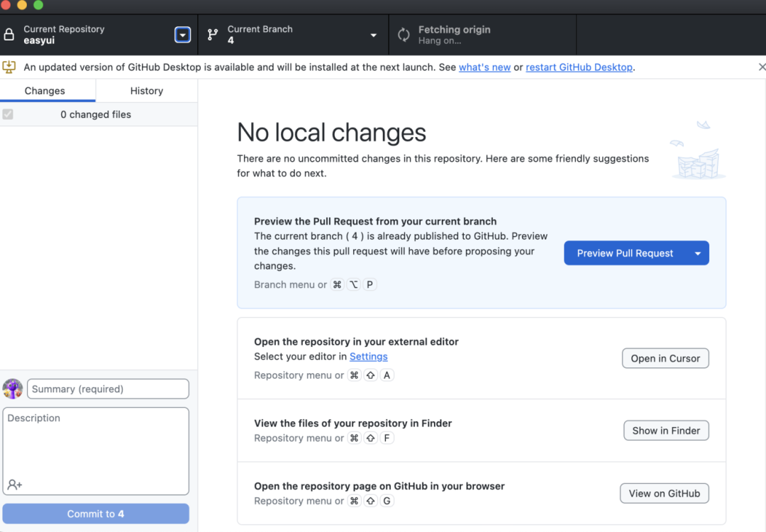Click the Show in Finder button
The width and height of the screenshot is (766, 532).
click(665, 431)
